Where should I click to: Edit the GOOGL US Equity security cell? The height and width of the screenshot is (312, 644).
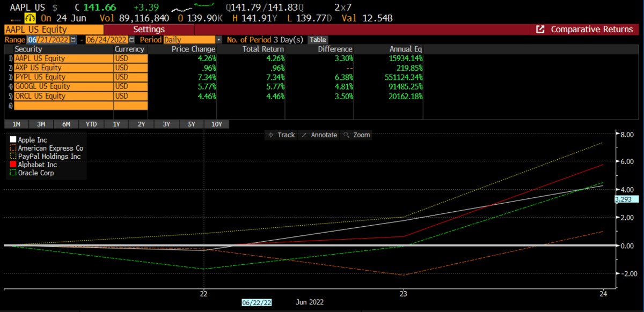63,87
